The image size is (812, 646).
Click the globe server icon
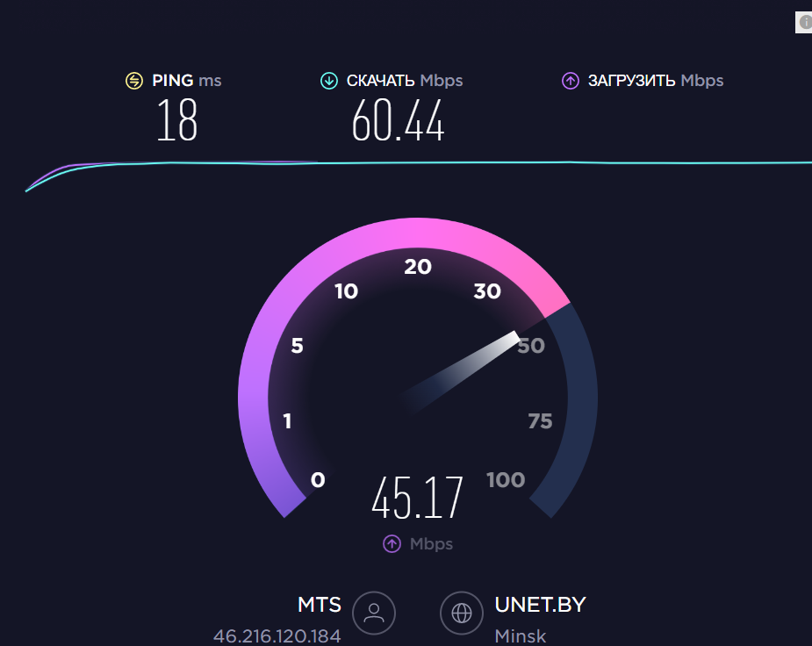click(x=462, y=614)
